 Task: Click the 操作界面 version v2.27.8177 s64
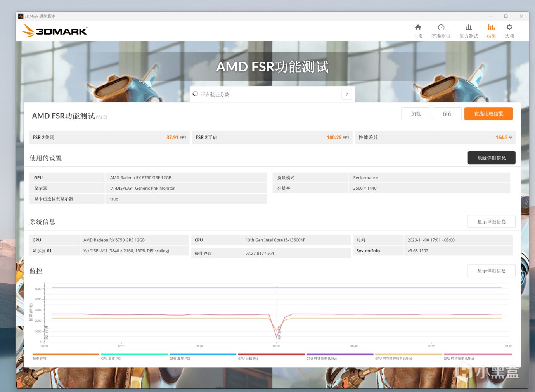tap(260, 253)
